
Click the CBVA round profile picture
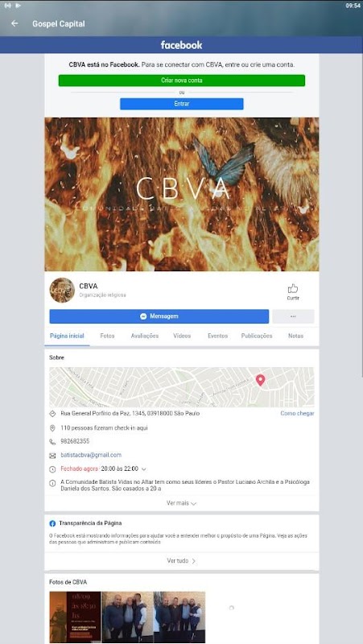pyautogui.click(x=62, y=290)
